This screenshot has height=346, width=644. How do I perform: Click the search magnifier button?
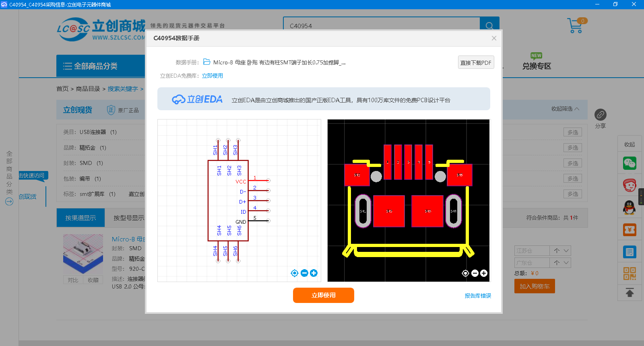point(489,25)
